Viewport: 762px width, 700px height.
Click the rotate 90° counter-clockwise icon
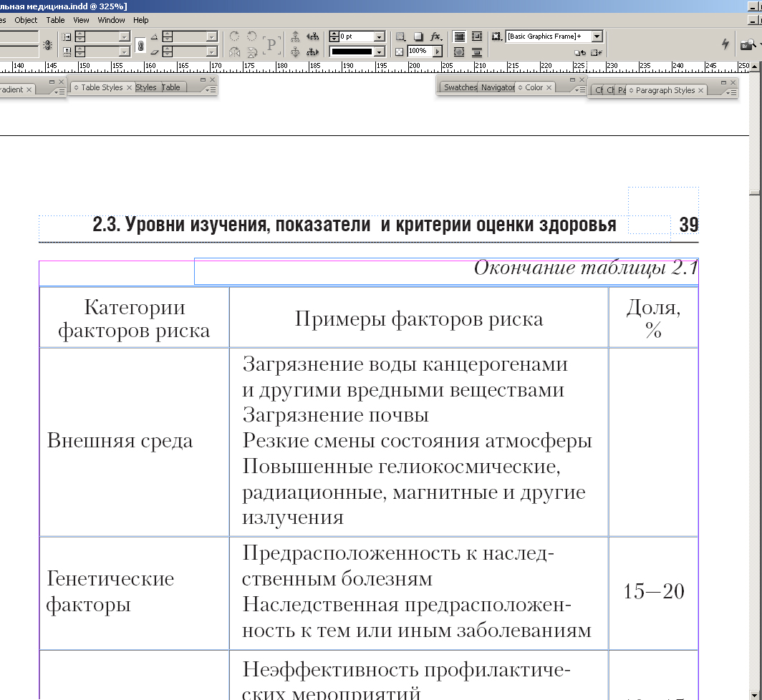coord(252,37)
